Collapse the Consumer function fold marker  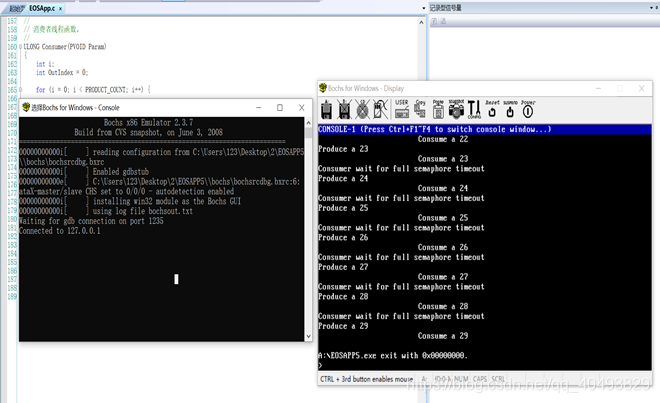coord(20,47)
